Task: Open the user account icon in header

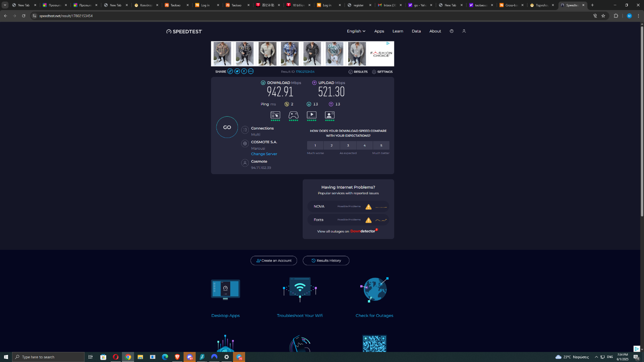Action: click(464, 31)
